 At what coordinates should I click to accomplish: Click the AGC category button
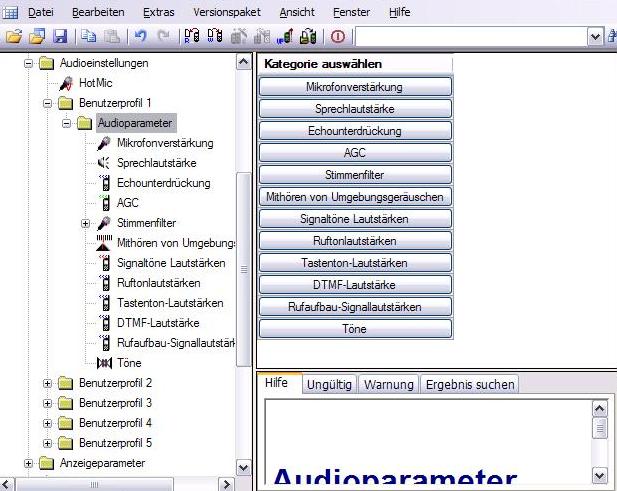tap(355, 153)
